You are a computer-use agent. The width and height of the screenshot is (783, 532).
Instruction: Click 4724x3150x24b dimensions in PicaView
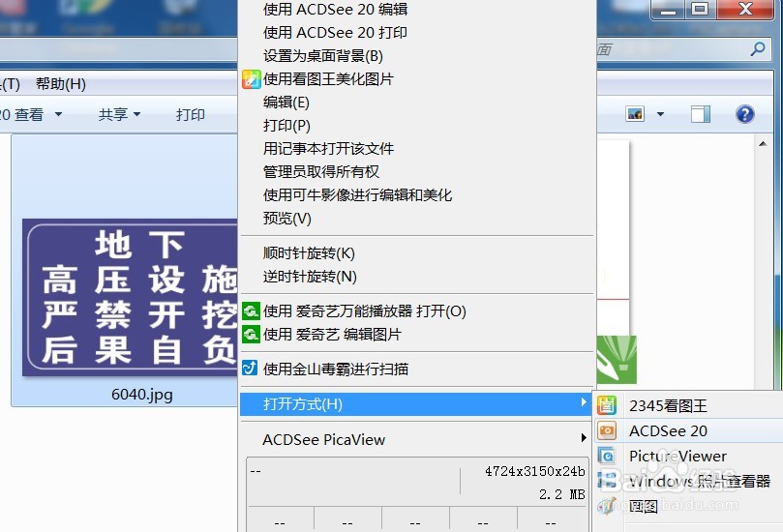tap(535, 471)
